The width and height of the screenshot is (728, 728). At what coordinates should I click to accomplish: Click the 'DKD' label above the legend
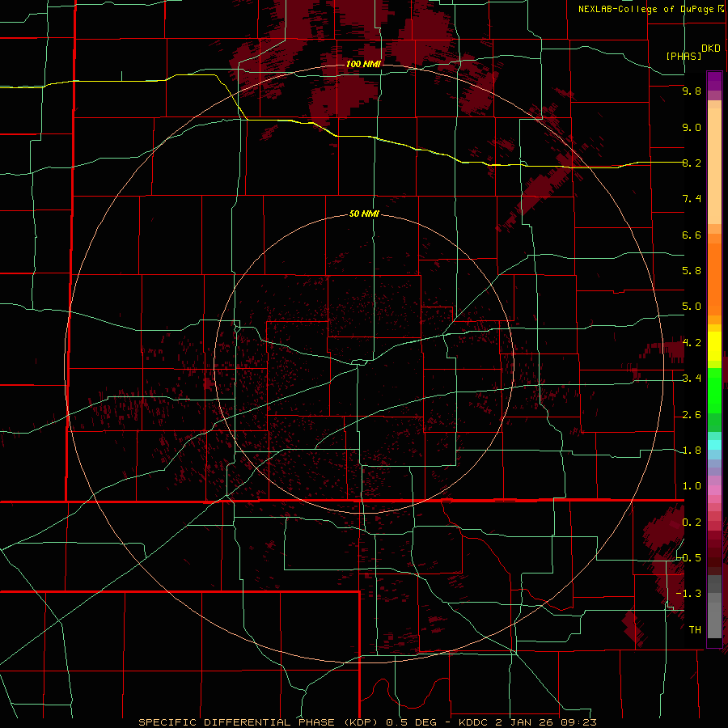point(711,49)
